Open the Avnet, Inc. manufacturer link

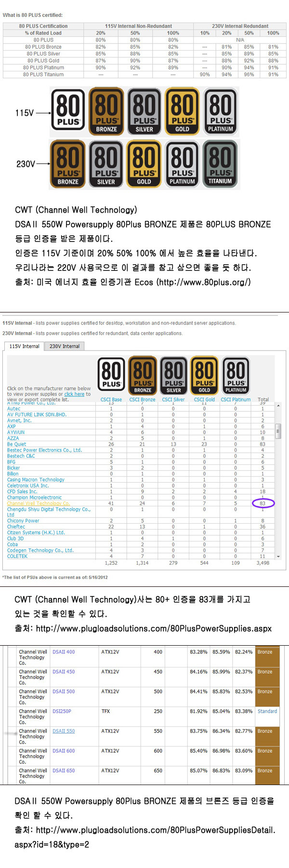tap(19, 420)
